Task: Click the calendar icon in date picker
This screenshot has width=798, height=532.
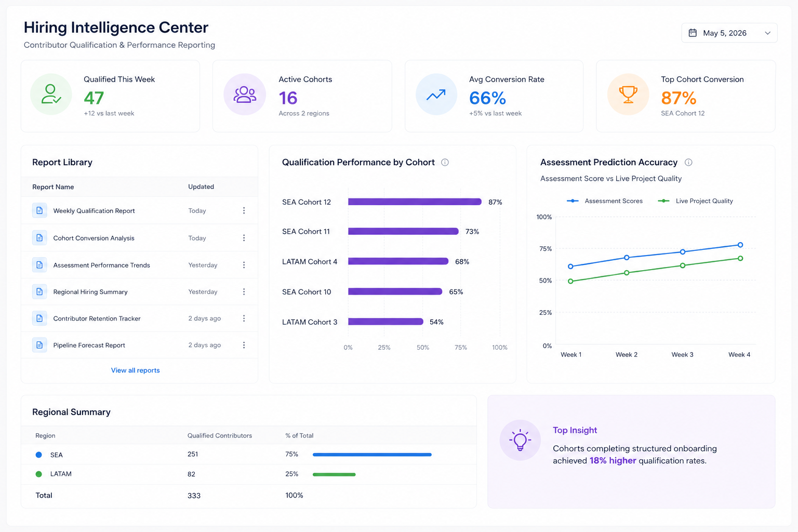Action: click(693, 33)
